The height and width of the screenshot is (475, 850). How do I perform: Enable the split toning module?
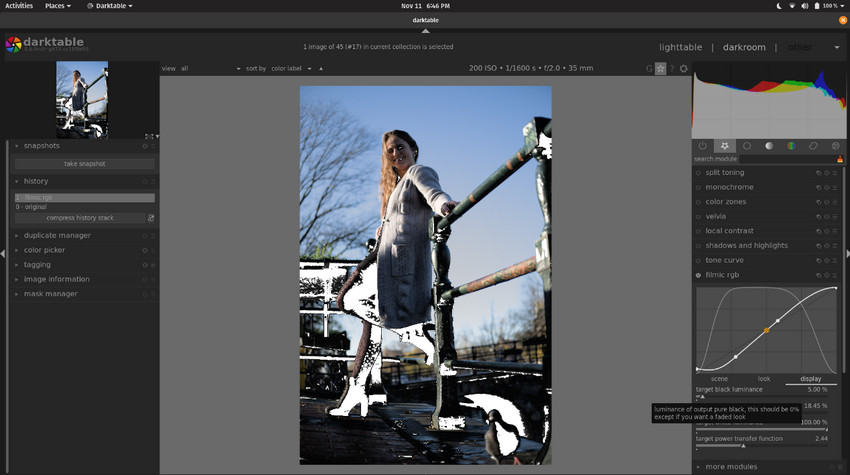pyautogui.click(x=698, y=173)
